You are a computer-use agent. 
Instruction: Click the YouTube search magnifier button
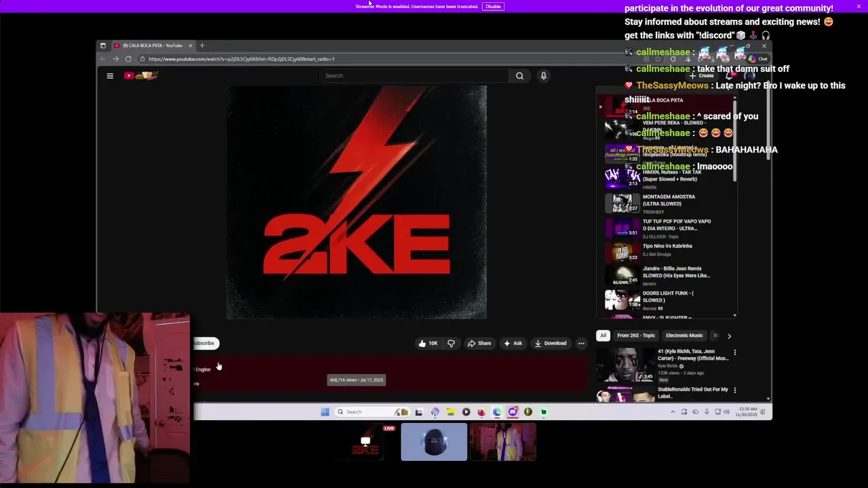519,76
